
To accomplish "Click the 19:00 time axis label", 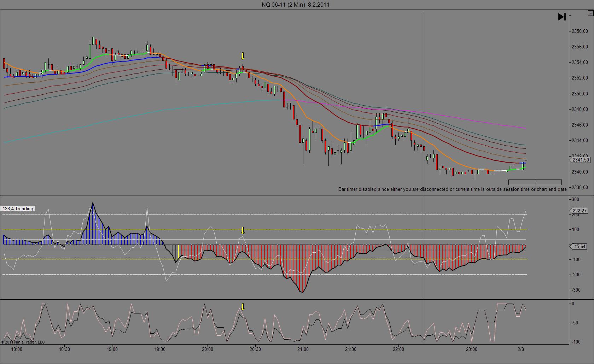I will point(112,349).
